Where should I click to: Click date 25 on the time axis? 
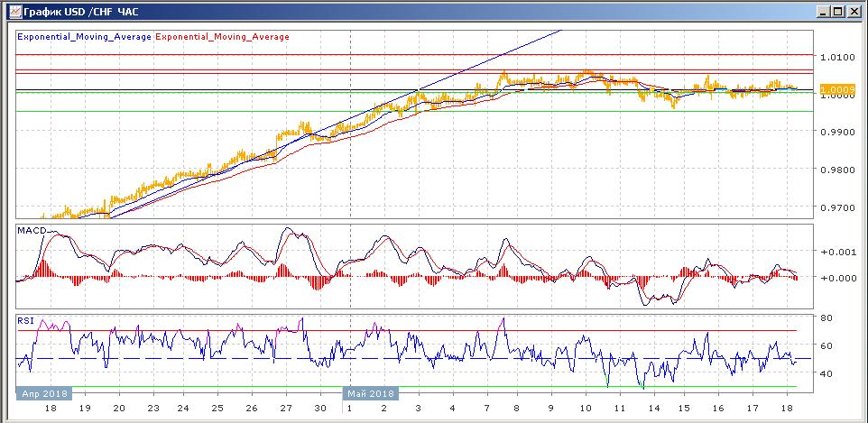pyautogui.click(x=217, y=408)
